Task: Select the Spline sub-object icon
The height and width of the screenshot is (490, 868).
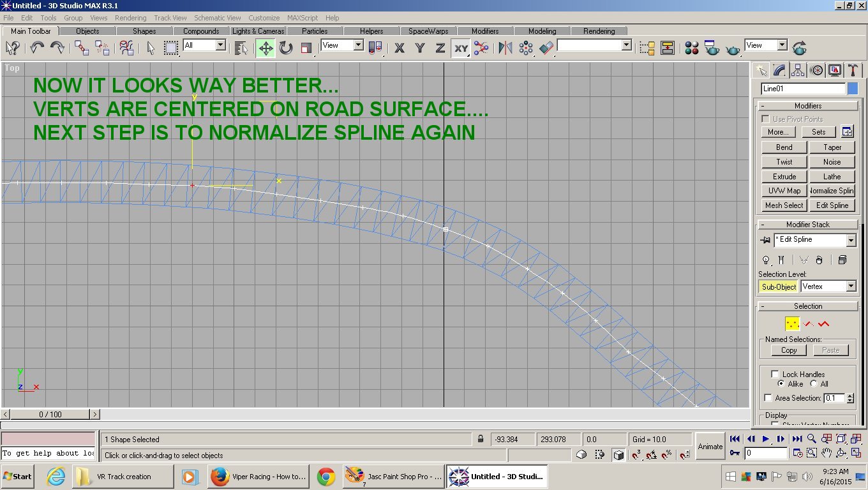Action: click(823, 324)
